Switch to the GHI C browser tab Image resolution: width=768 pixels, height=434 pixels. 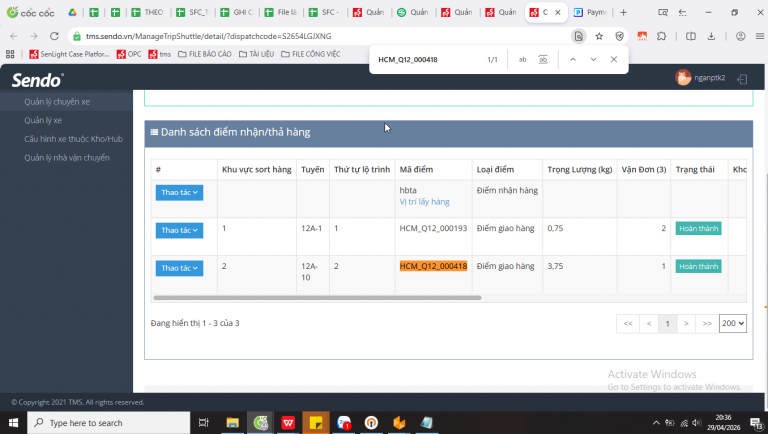(x=237, y=12)
